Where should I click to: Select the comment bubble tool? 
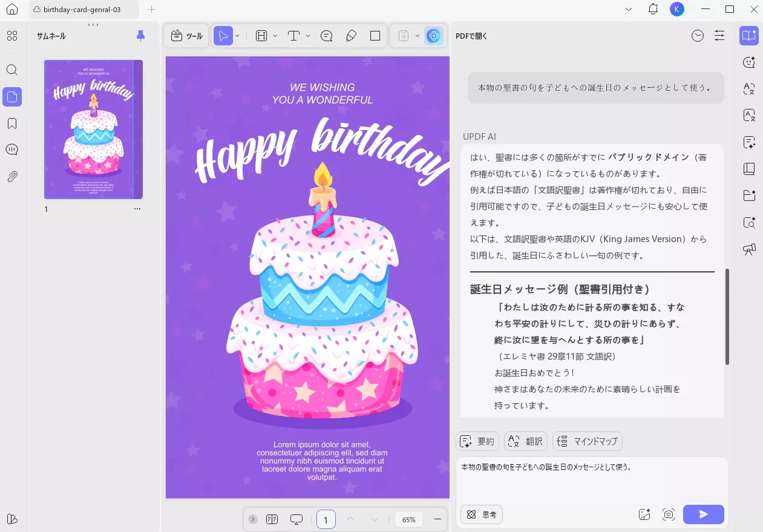(x=327, y=36)
